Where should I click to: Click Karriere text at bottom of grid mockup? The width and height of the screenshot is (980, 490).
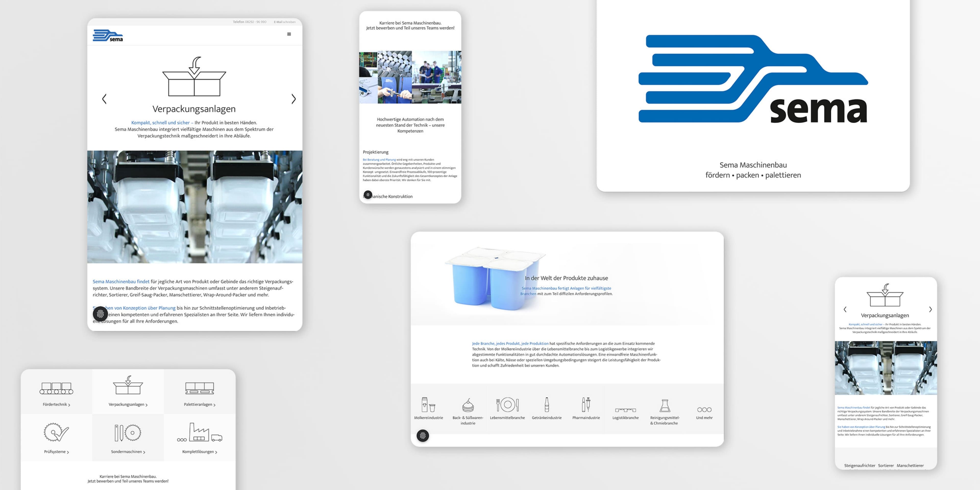[x=128, y=479]
